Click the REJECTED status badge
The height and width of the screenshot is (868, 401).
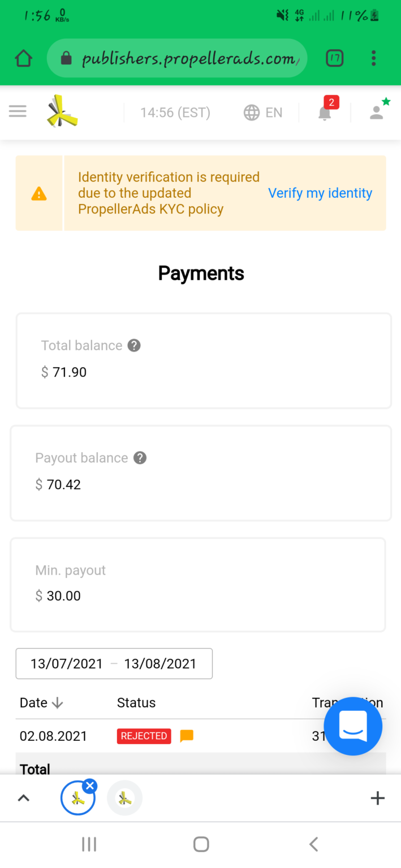click(x=144, y=736)
